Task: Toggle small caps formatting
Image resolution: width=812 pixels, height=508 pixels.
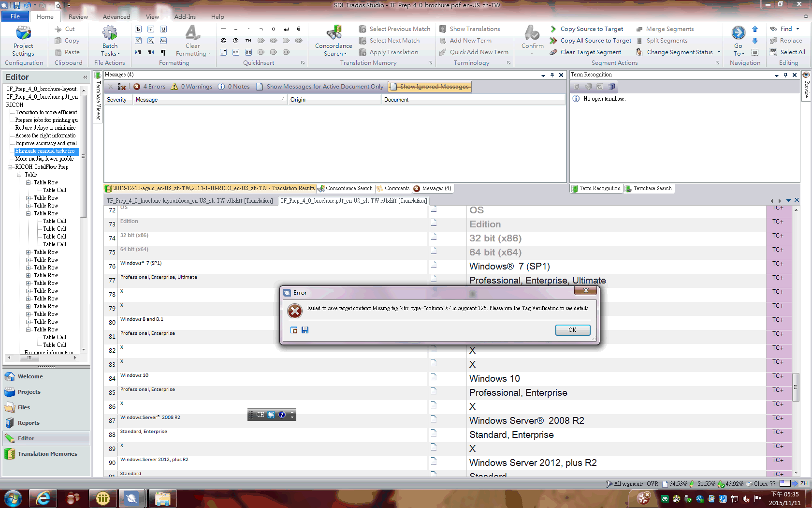Action: point(163,41)
